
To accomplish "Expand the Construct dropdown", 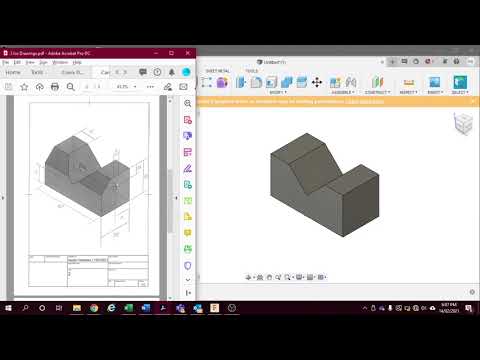I will (x=378, y=92).
